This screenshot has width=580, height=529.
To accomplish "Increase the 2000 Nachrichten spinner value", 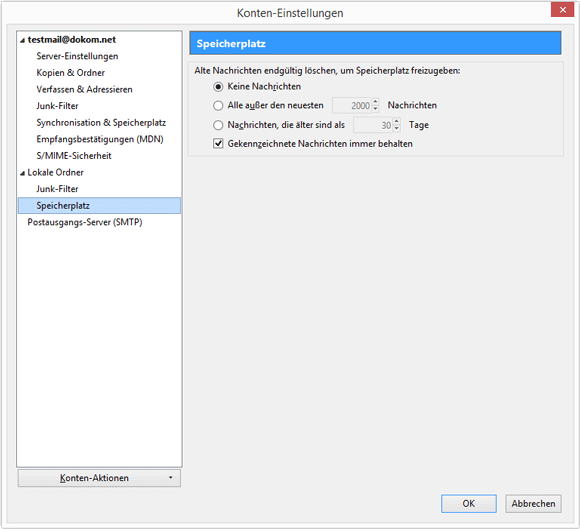I will click(x=375, y=102).
